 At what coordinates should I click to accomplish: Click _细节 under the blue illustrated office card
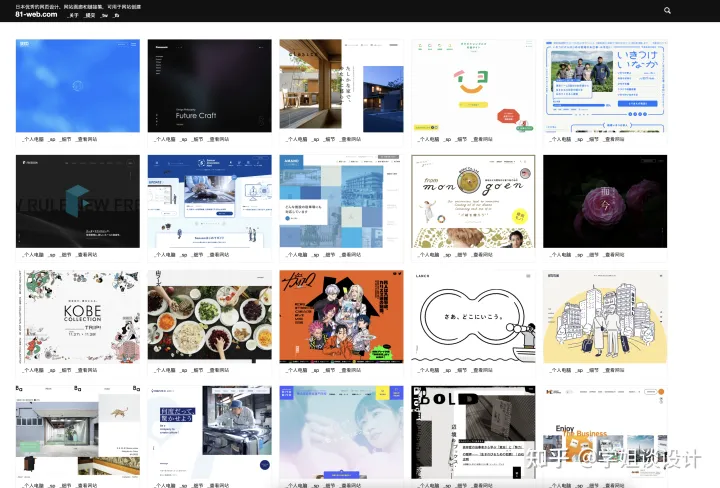(197, 254)
